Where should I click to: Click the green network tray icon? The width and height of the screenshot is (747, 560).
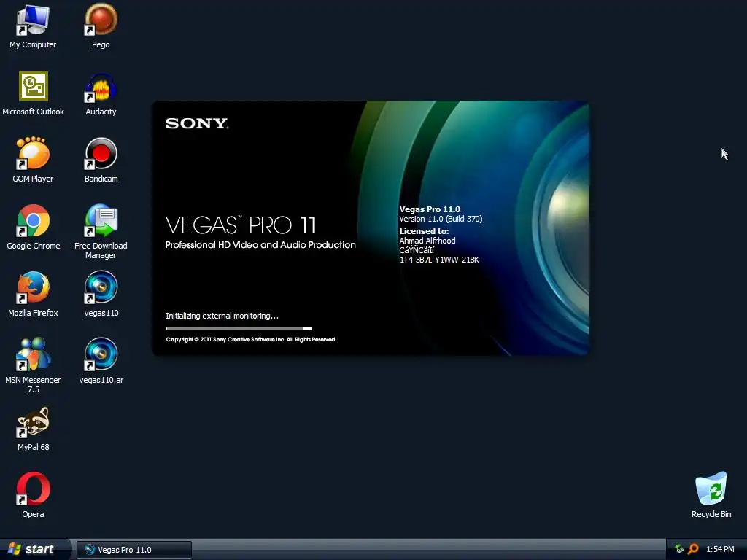coord(679,550)
